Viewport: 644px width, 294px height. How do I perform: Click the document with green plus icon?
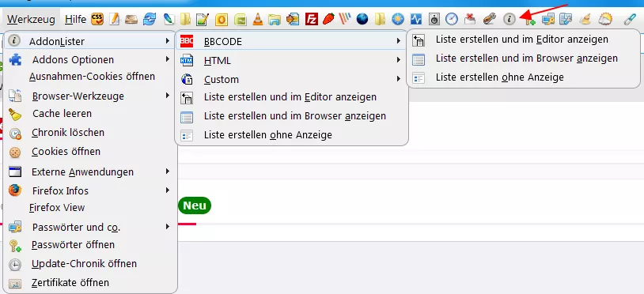pyautogui.click(x=529, y=19)
